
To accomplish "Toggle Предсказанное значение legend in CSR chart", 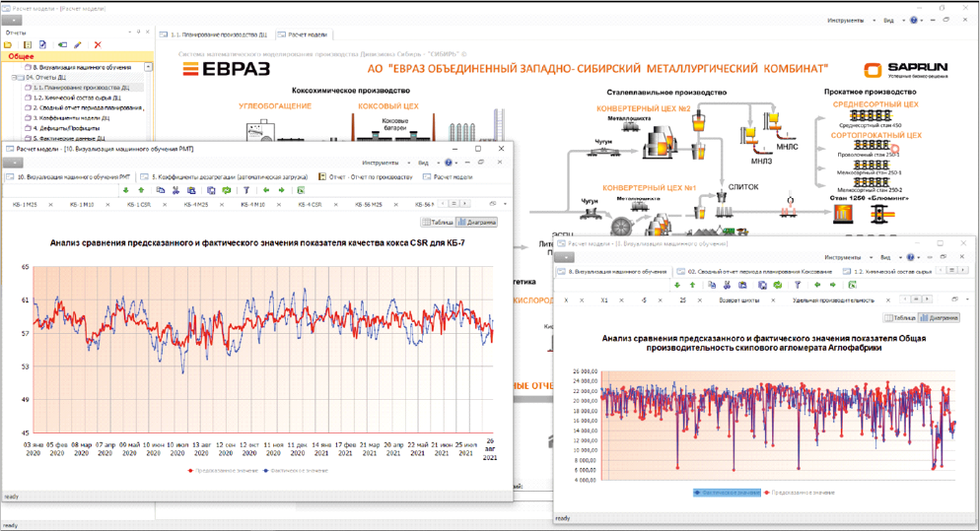I will point(223,470).
